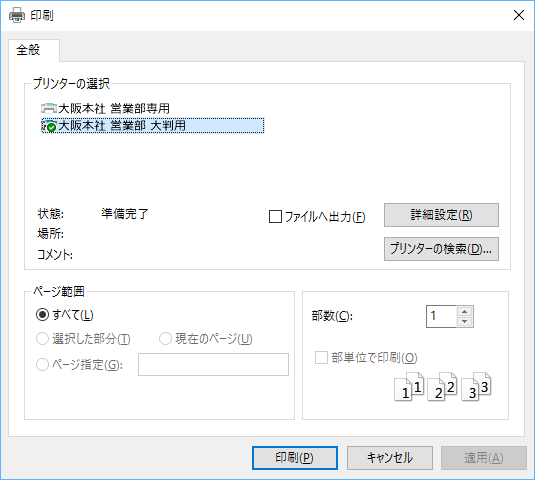The height and width of the screenshot is (480, 535).
Task: Choose the ページ指定 radio option
Action: (x=42, y=365)
